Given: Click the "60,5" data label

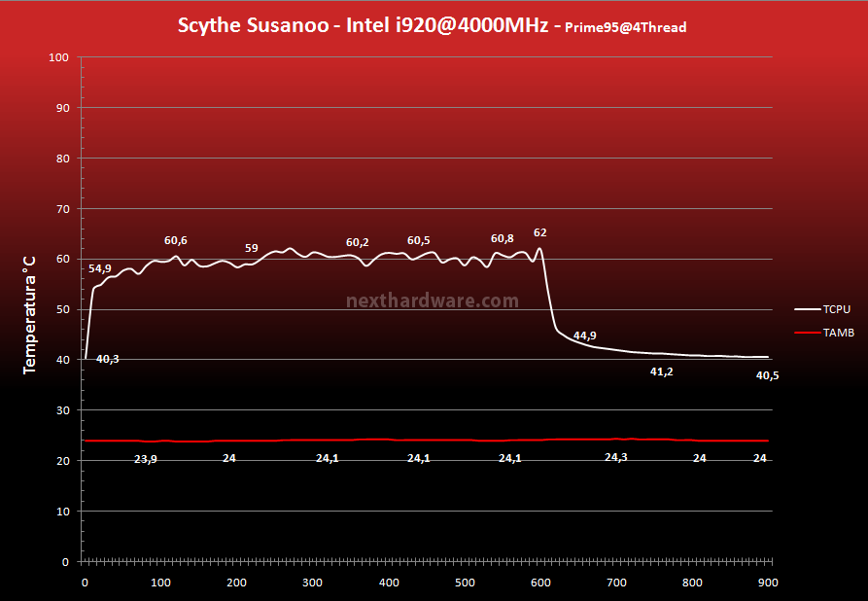Looking at the screenshot, I should (x=419, y=240).
